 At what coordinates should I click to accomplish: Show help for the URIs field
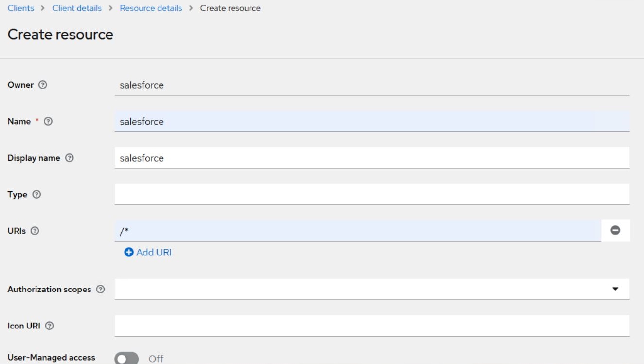(x=35, y=231)
